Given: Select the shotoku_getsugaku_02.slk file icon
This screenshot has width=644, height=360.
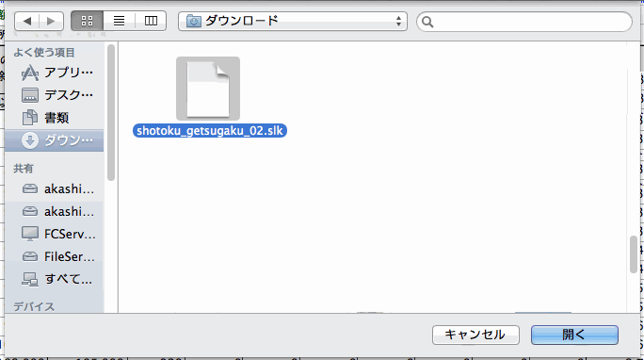Looking at the screenshot, I should click(208, 89).
